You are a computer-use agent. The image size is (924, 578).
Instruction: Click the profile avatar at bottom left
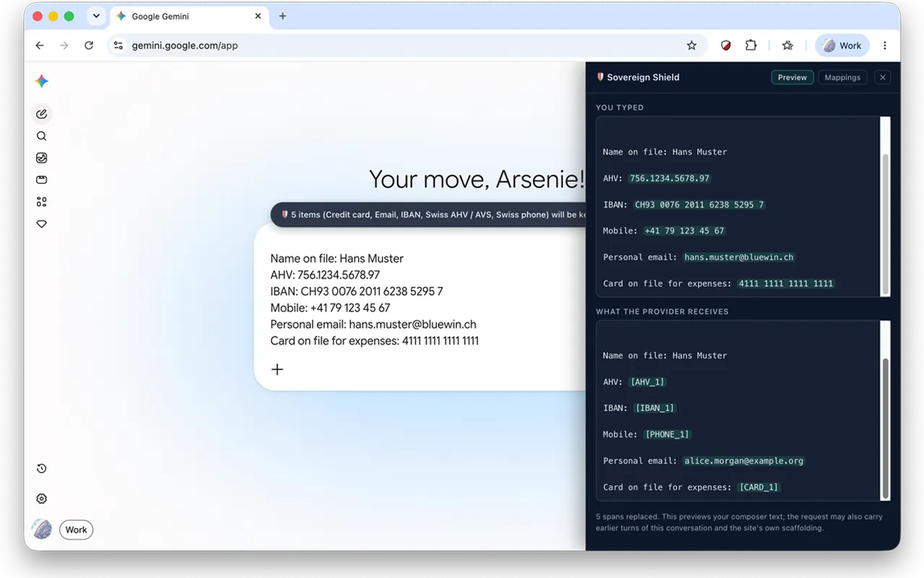(42, 529)
